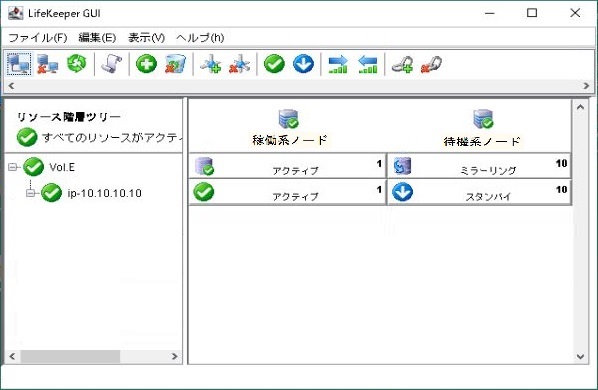Select Vol.E in the resource tree
Screen dimensions: 598x390
(62, 167)
